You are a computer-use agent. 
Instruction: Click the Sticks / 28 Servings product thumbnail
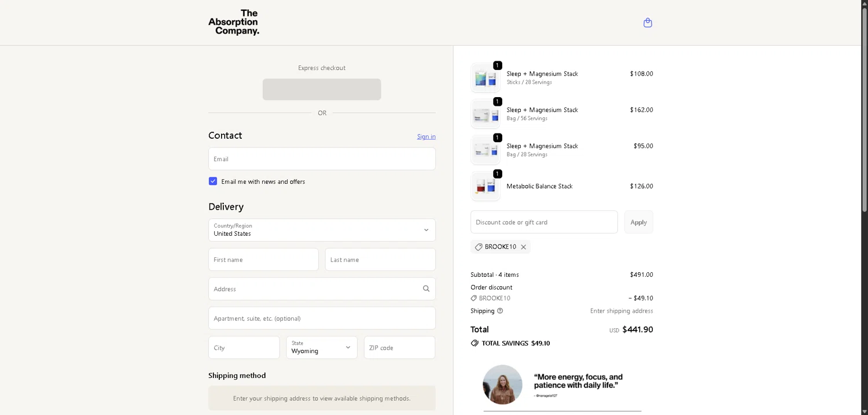(x=486, y=77)
